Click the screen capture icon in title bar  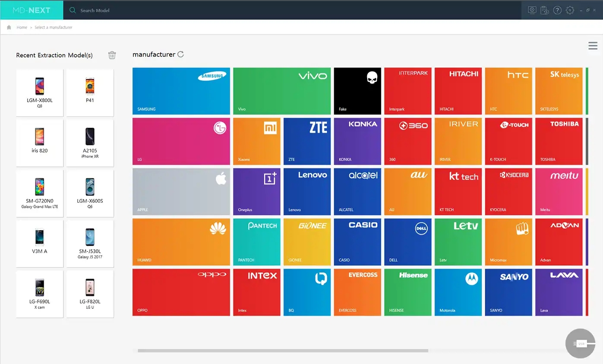(x=532, y=10)
